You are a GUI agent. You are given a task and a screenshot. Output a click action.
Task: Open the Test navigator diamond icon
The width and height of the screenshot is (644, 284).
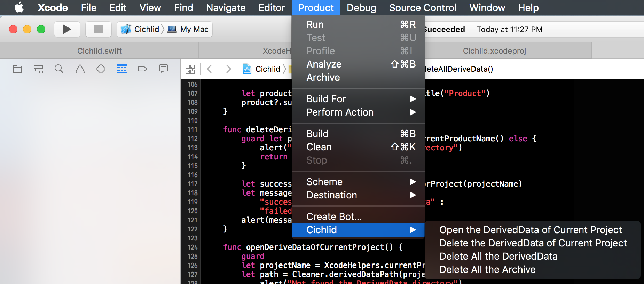[101, 69]
